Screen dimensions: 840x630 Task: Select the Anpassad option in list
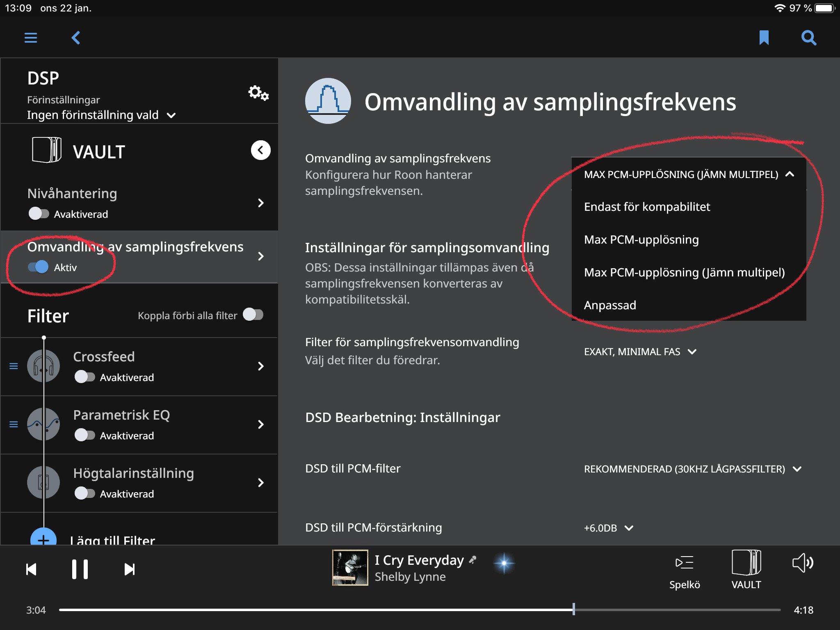pos(610,305)
